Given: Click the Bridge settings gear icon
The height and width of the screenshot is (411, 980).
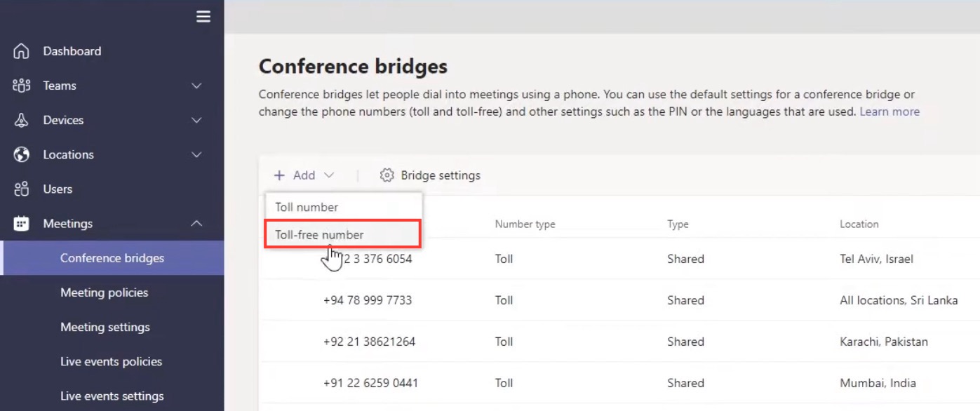Looking at the screenshot, I should tap(387, 175).
